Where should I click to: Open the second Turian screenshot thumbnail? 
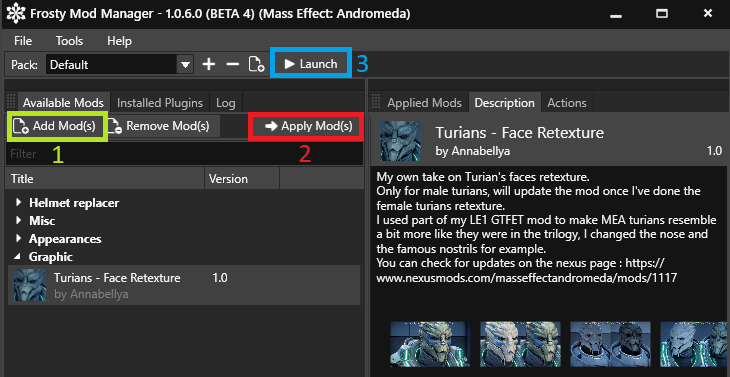[520, 344]
